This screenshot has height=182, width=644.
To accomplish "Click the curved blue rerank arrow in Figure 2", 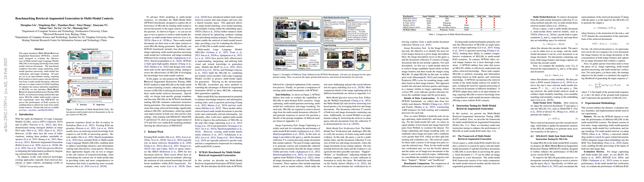I will pyautogui.click(x=360, y=67).
